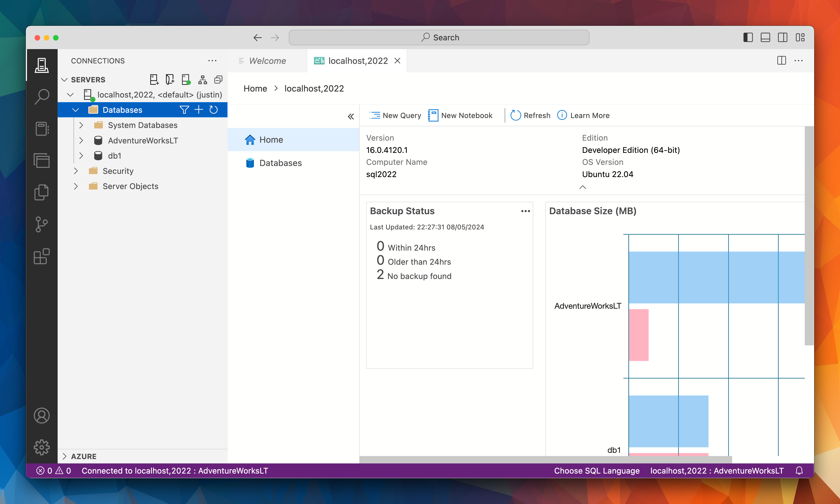Click 'Connected to localhost,2022 : AdventureWorksLT' status text
This screenshot has height=504, width=840.
175,471
